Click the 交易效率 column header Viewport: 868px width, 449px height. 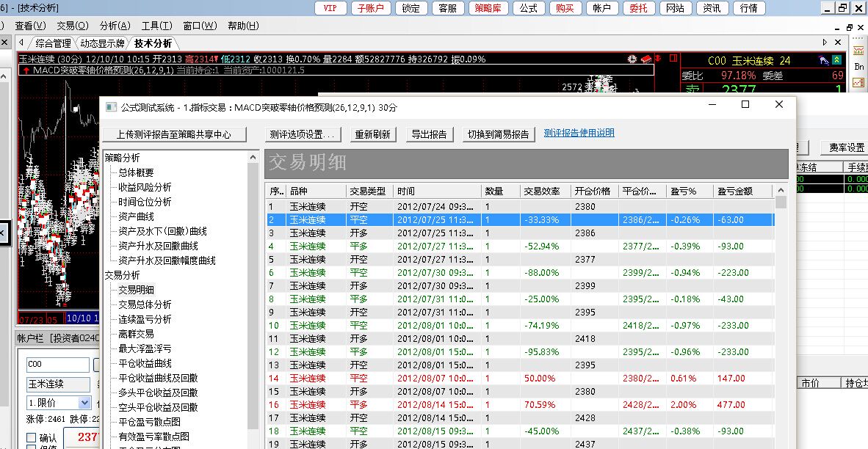click(x=545, y=191)
